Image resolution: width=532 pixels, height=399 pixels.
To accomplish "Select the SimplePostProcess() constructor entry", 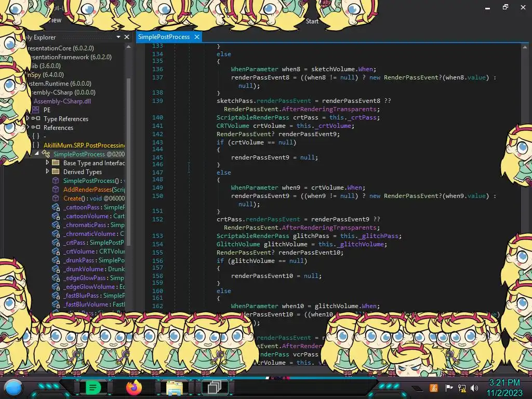I will pos(94,181).
